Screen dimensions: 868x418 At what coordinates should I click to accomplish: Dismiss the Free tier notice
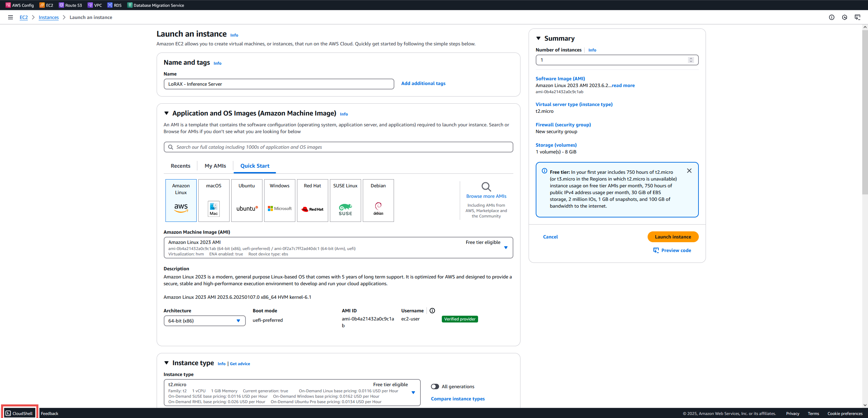click(x=689, y=171)
